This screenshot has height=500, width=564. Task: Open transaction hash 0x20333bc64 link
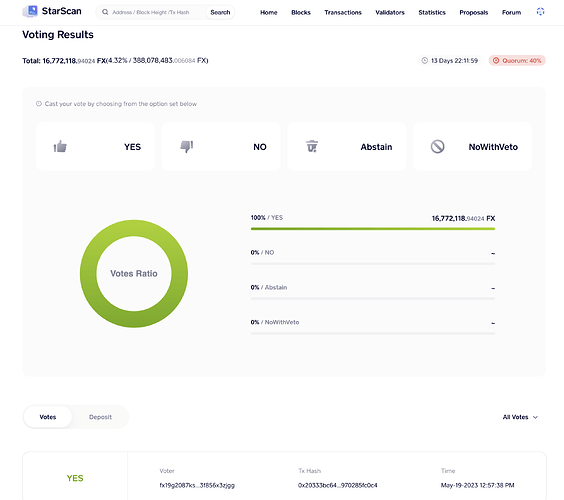coord(338,485)
